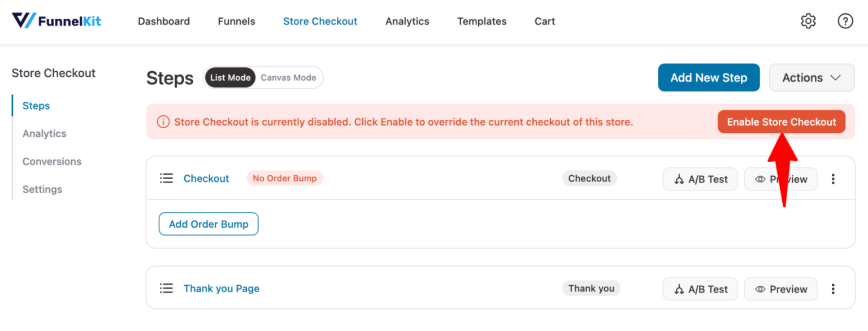The image size is (868, 331).
Task: Preview the Thank you Page step
Action: 780,289
